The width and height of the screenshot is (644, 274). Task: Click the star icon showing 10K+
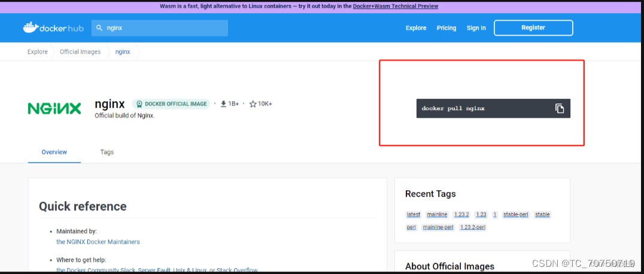(253, 104)
